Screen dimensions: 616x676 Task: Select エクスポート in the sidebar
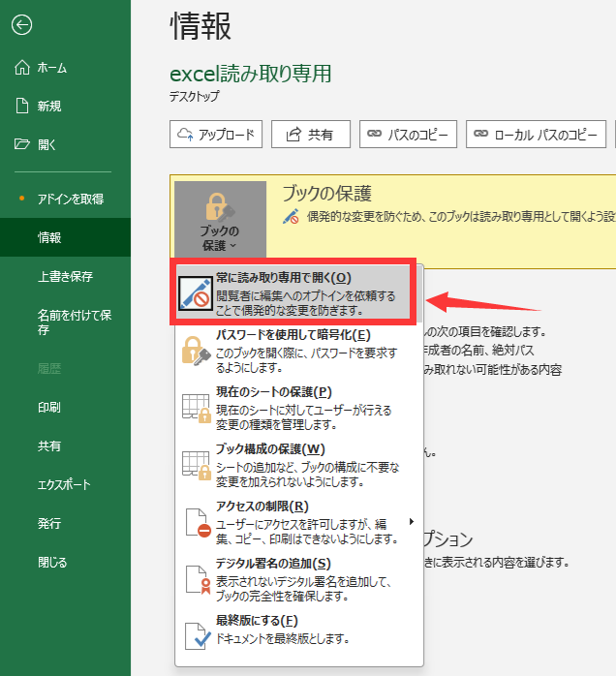click(x=65, y=484)
